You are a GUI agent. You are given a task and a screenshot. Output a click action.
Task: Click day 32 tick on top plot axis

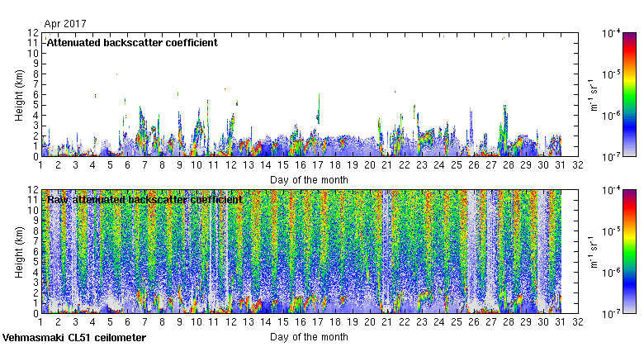pos(578,165)
